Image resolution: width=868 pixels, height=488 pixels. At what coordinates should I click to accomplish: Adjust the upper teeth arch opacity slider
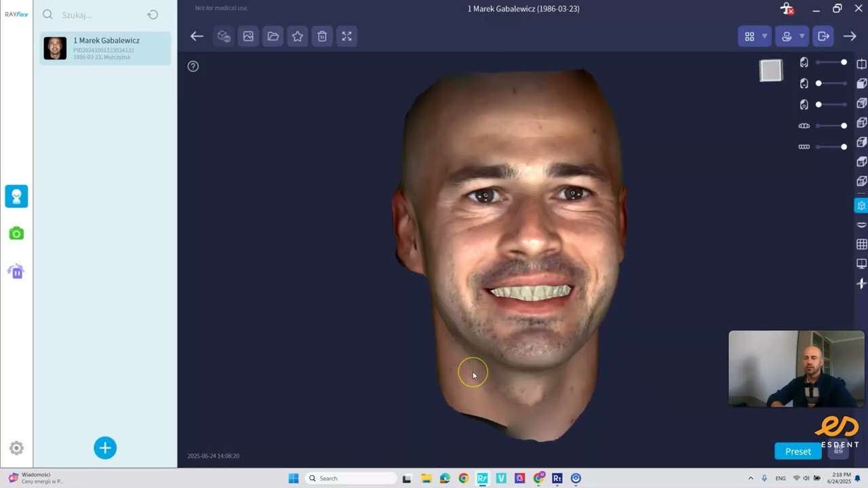pyautogui.click(x=831, y=125)
